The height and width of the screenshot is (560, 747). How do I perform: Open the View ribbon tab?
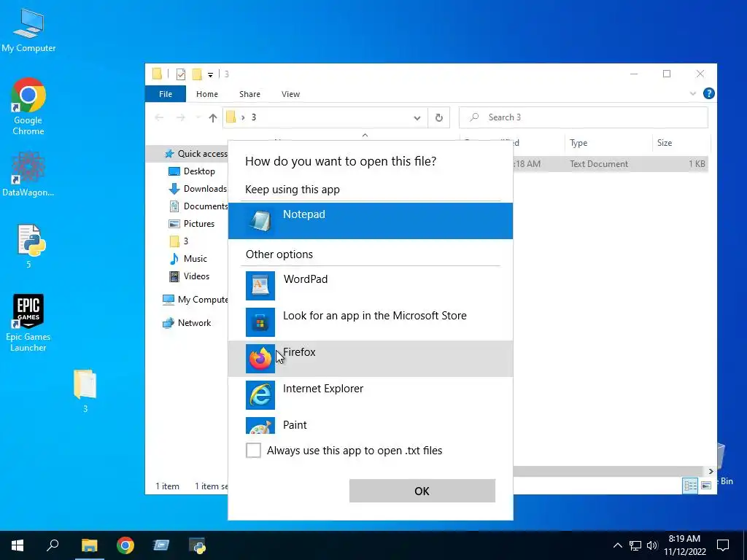pos(290,94)
